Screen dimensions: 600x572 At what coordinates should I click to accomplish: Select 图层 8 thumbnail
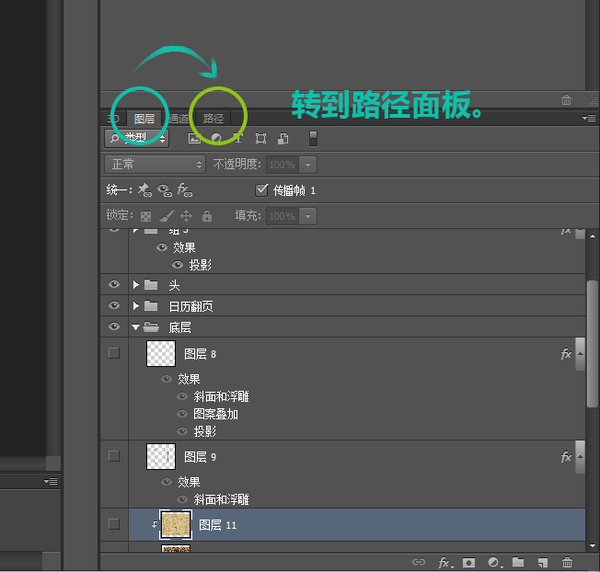(161, 354)
